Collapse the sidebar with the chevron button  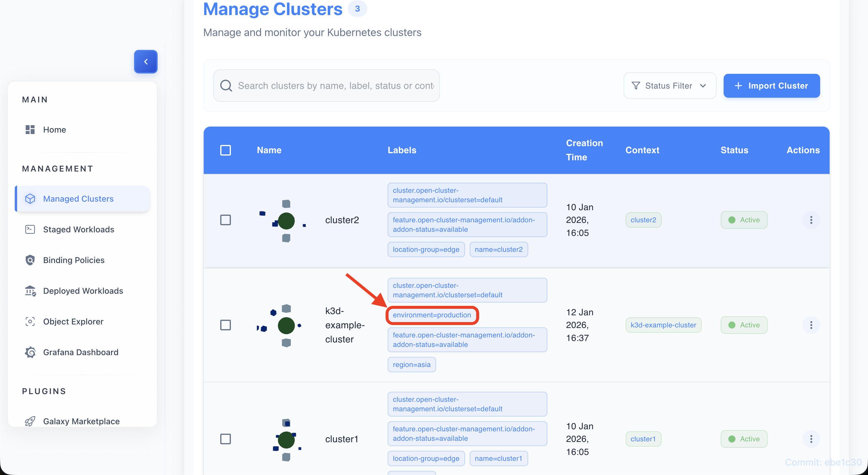tap(146, 62)
